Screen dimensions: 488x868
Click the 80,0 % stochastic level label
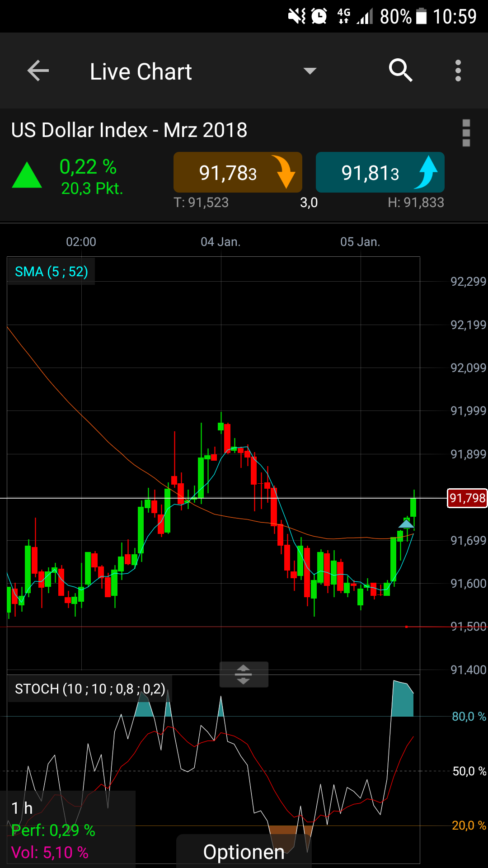click(469, 717)
